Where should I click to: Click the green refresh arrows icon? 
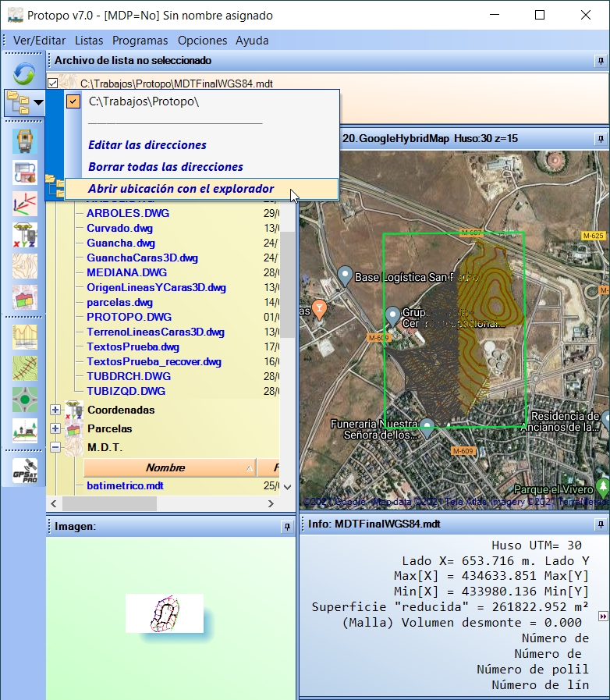point(24,73)
